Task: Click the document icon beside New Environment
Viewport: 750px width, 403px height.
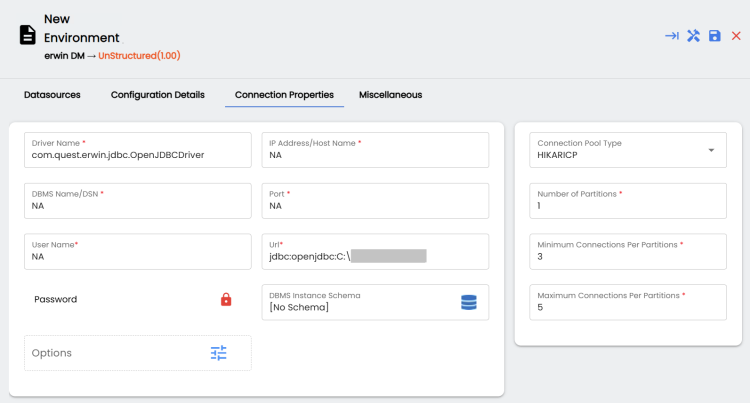Action: coord(28,36)
